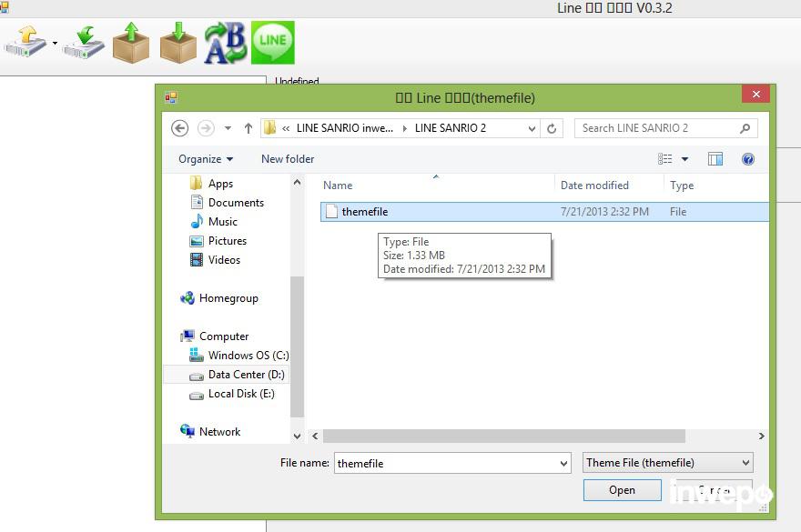Open dropdown arrow beside upload drive icon
The height and width of the screenshot is (532, 801).
pyautogui.click(x=55, y=43)
